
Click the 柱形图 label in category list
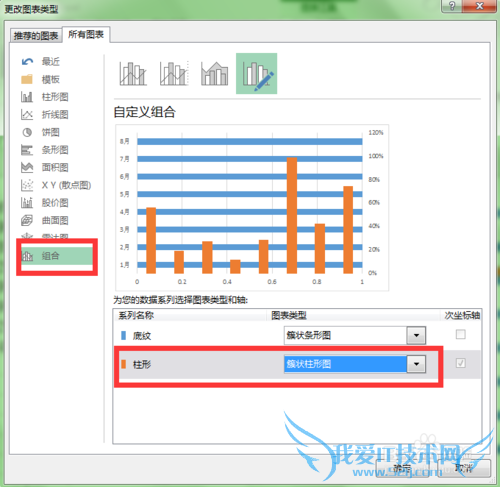(x=55, y=97)
